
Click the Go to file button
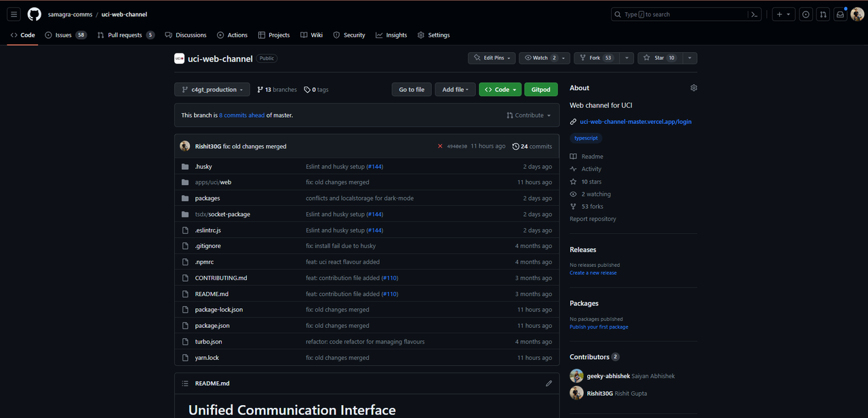click(412, 89)
